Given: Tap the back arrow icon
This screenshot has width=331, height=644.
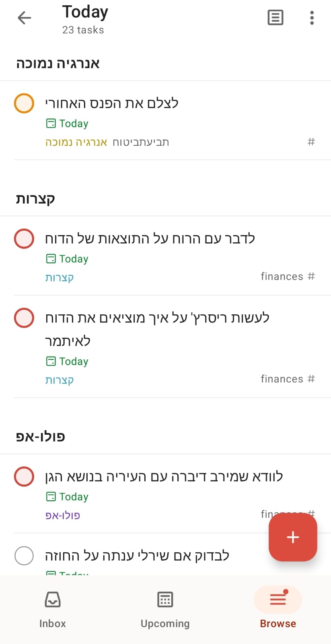Looking at the screenshot, I should (25, 18).
